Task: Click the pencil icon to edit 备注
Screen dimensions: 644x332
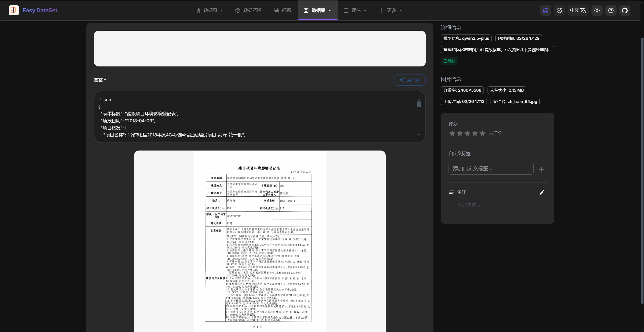Action: pyautogui.click(x=542, y=192)
